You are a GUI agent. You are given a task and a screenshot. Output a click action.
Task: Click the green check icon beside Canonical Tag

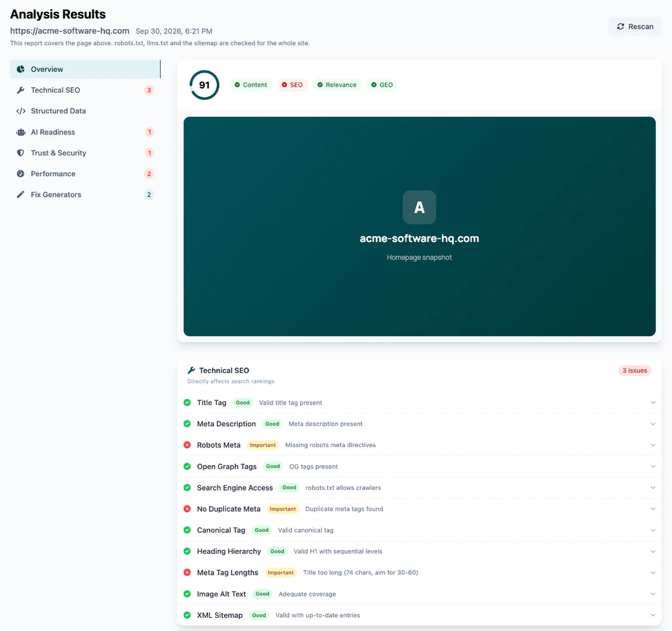(x=188, y=530)
